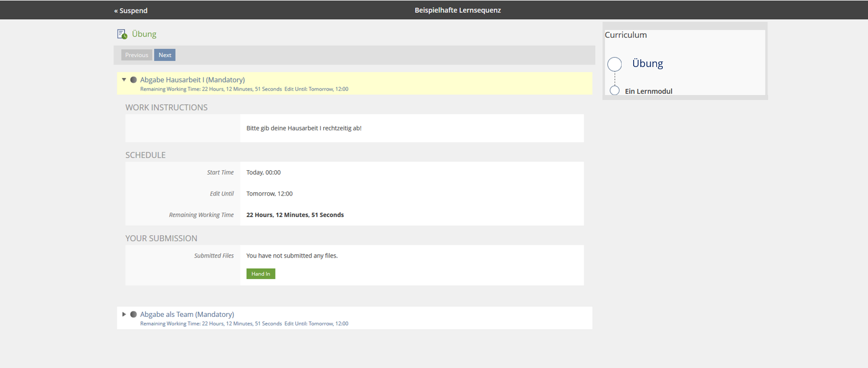Open the Abgabe Hausarbeit I (Mandatory) title

tap(192, 80)
